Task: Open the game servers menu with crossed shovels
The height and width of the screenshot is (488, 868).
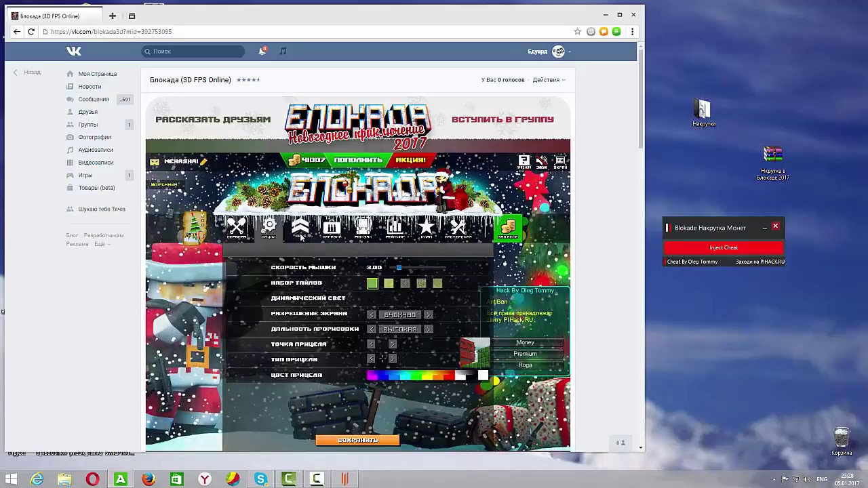Action: (236, 228)
